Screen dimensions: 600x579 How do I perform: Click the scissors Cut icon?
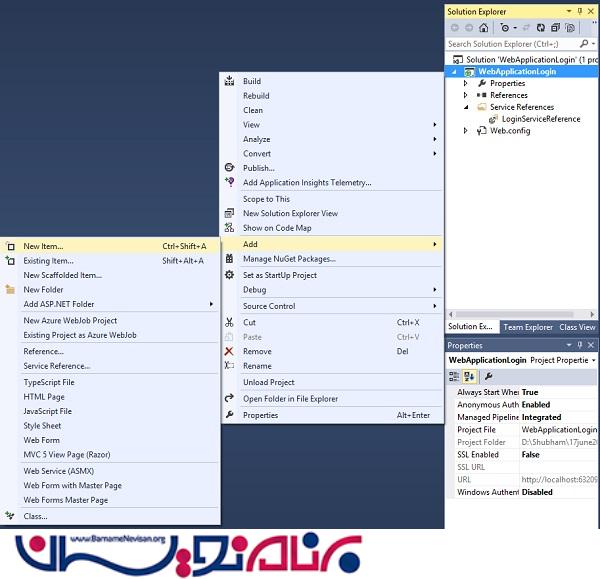(229, 322)
